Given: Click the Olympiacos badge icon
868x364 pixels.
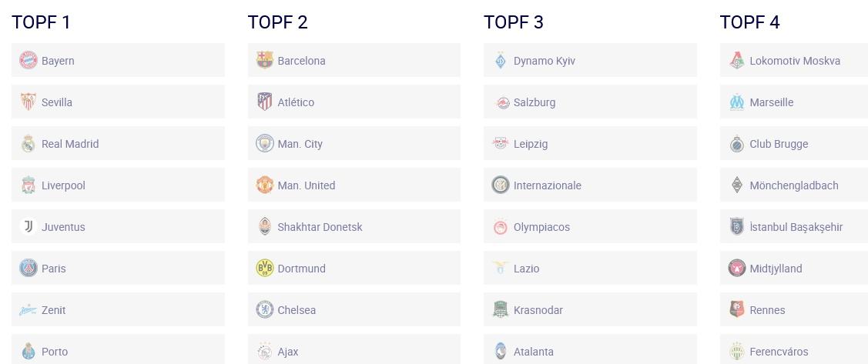Looking at the screenshot, I should (x=501, y=226).
